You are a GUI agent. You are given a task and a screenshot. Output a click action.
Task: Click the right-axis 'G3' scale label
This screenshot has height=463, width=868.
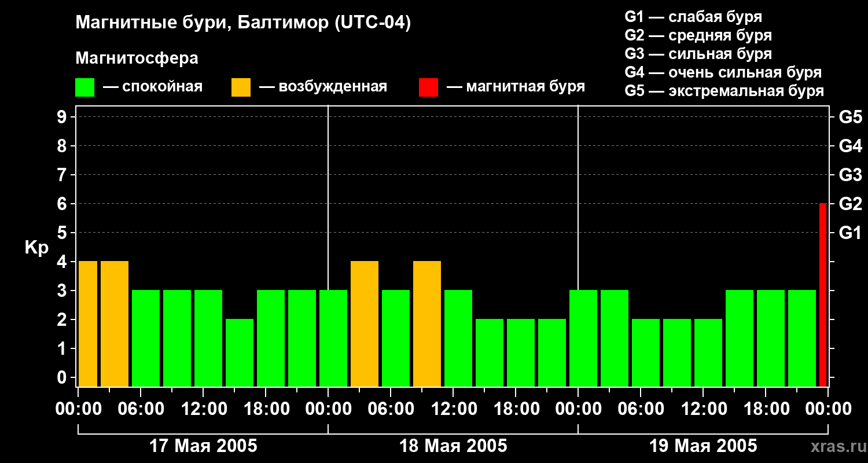[850, 175]
